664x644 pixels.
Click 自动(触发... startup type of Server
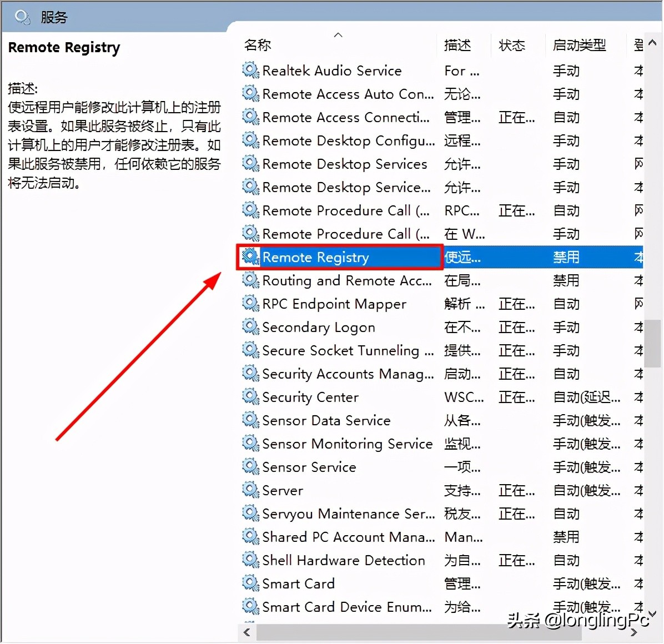click(x=586, y=490)
